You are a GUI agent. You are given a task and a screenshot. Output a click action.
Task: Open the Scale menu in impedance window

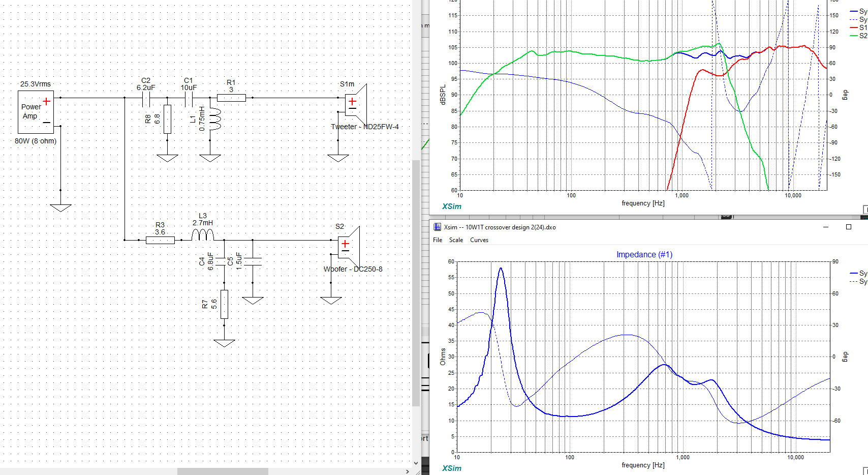456,240
